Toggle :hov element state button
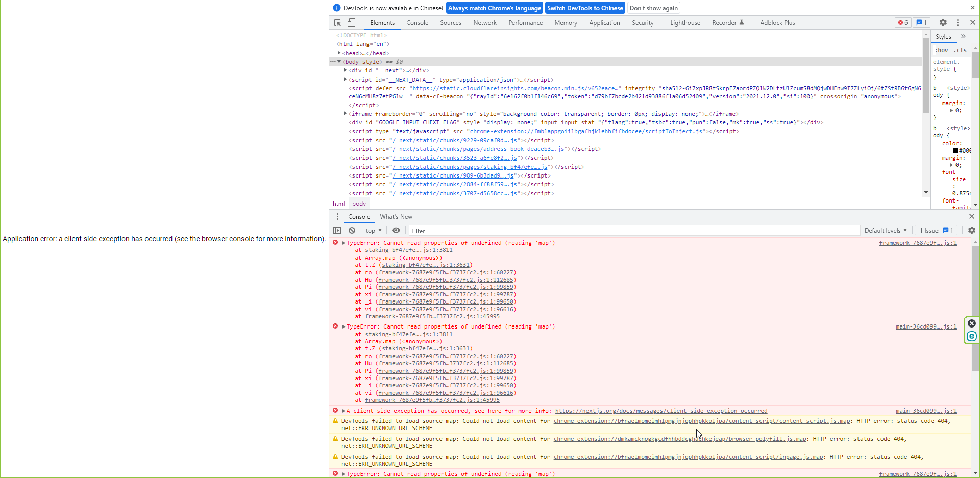The height and width of the screenshot is (478, 980). [x=942, y=50]
